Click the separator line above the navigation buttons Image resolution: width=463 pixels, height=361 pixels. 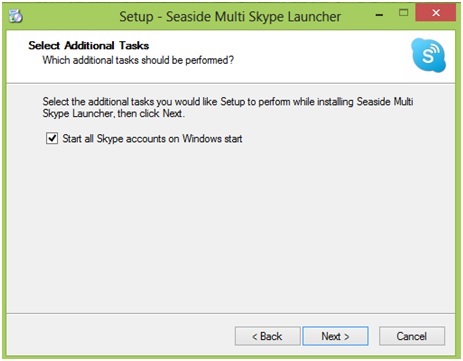coord(231,313)
